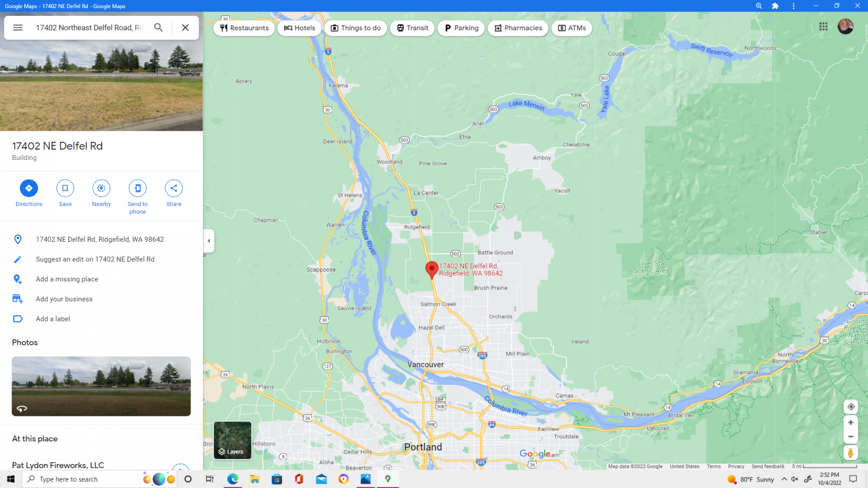Open Google account avatar
Image resolution: width=868 pixels, height=488 pixels.
846,27
